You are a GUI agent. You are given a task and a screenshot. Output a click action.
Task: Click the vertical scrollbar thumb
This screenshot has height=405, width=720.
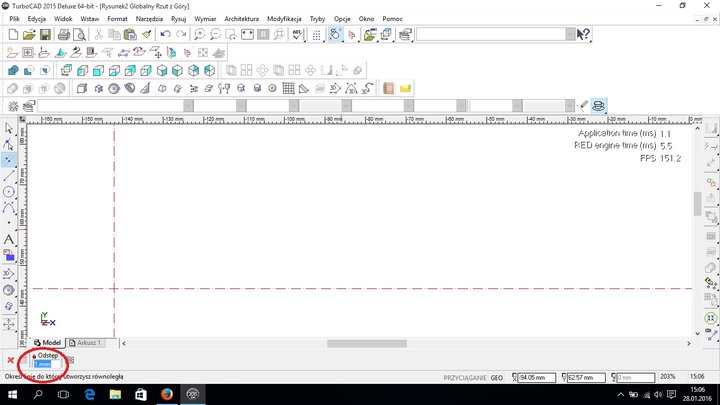[x=697, y=202]
